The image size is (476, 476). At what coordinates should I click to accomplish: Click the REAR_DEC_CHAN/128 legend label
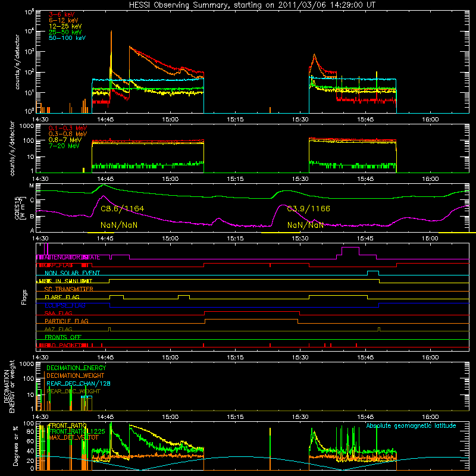coord(79,383)
